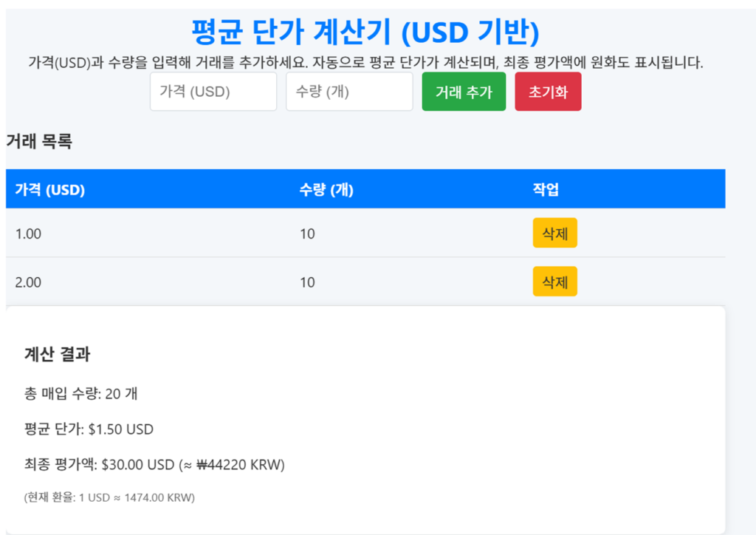Click 삭제 on the 2.00 price row
Viewport: 756px width, 535px height.
click(554, 281)
